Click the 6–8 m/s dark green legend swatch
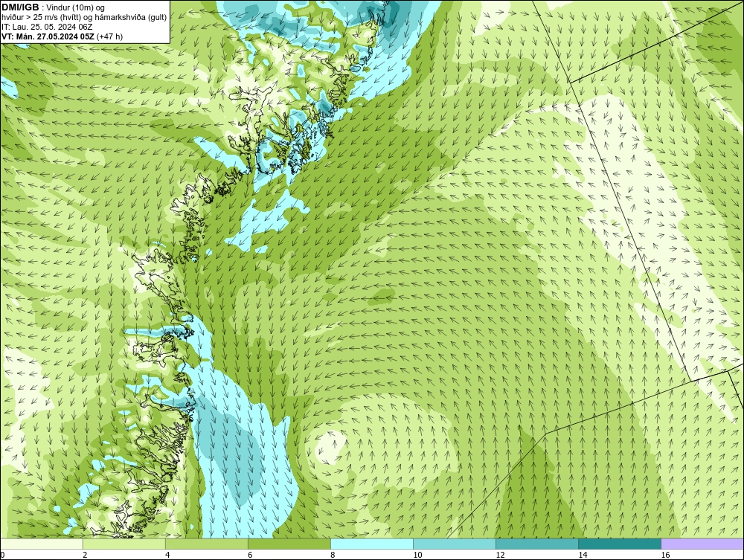Image resolution: width=744 pixels, height=560 pixels. coord(289,544)
